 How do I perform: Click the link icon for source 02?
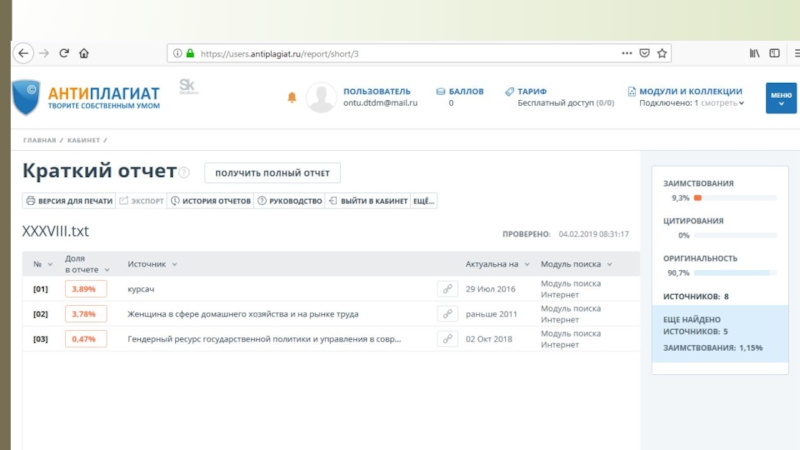[447, 314]
